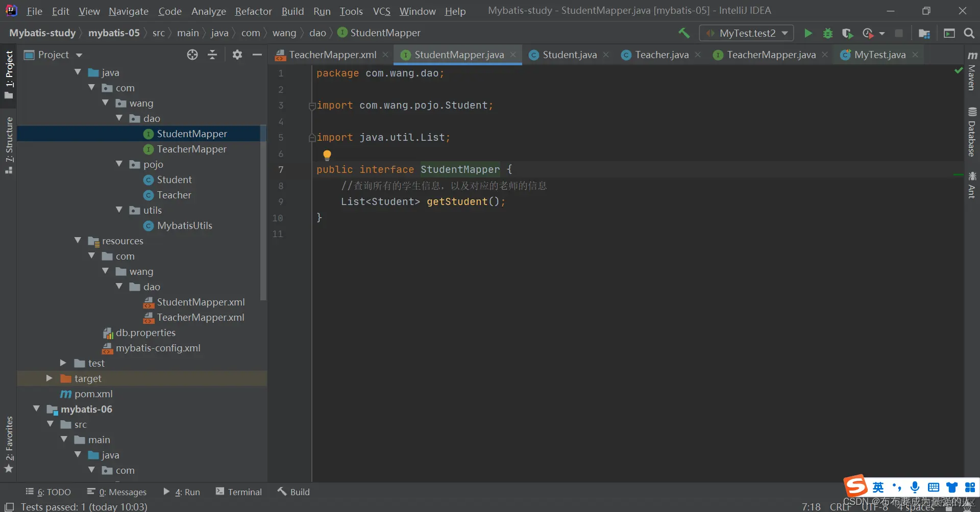Toggle the Favorites tool window
Image resolution: width=980 pixels, height=512 pixels.
pyautogui.click(x=9, y=445)
